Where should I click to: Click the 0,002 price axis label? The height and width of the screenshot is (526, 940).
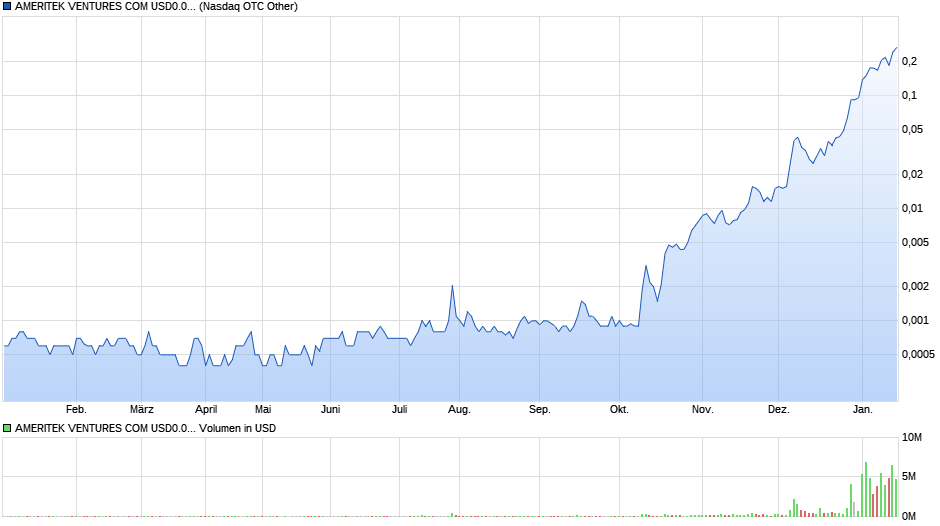(x=915, y=287)
